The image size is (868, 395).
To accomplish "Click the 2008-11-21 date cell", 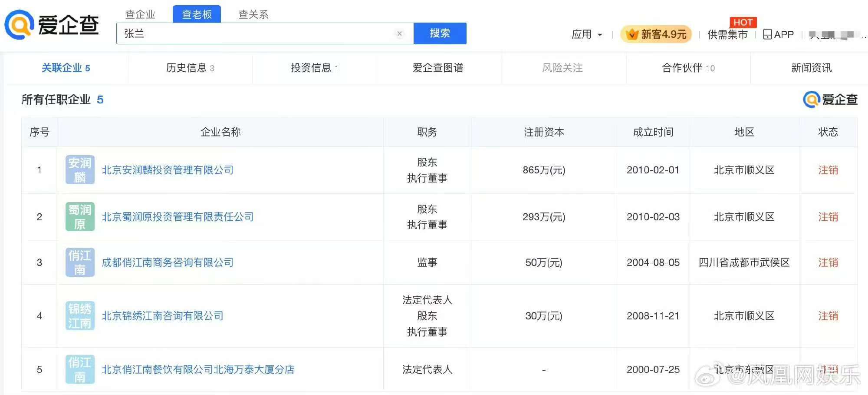I will (653, 316).
